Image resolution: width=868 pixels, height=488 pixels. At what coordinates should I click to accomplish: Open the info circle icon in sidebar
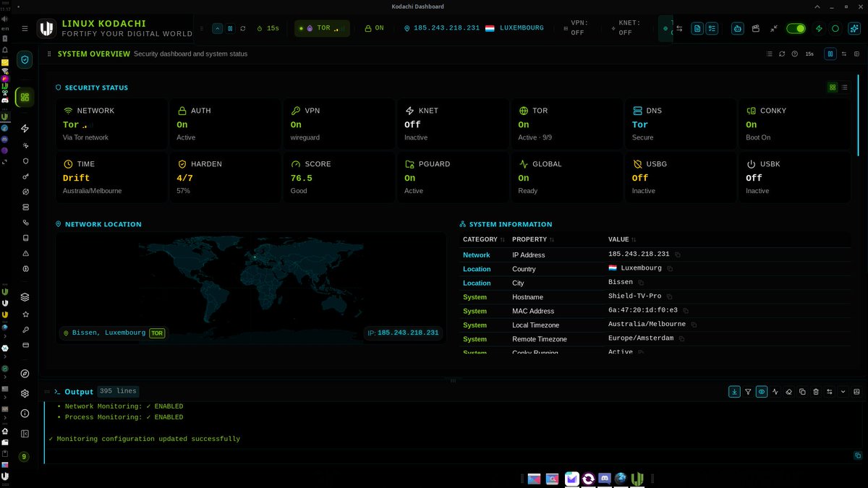coord(25,414)
